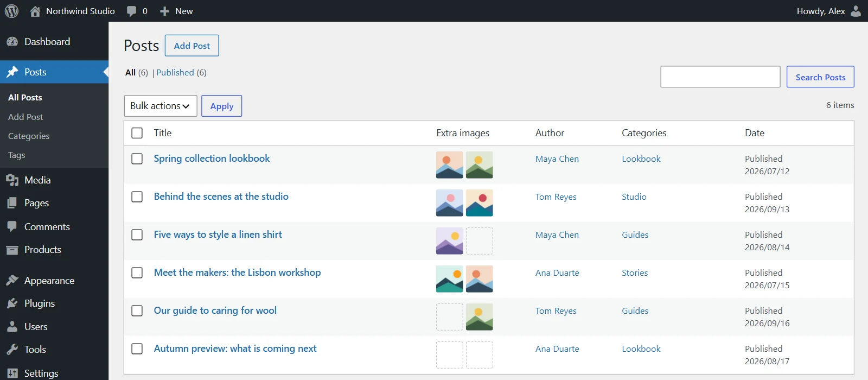The image size is (868, 380).
Task: Open the Tags submenu item
Action: tap(17, 155)
